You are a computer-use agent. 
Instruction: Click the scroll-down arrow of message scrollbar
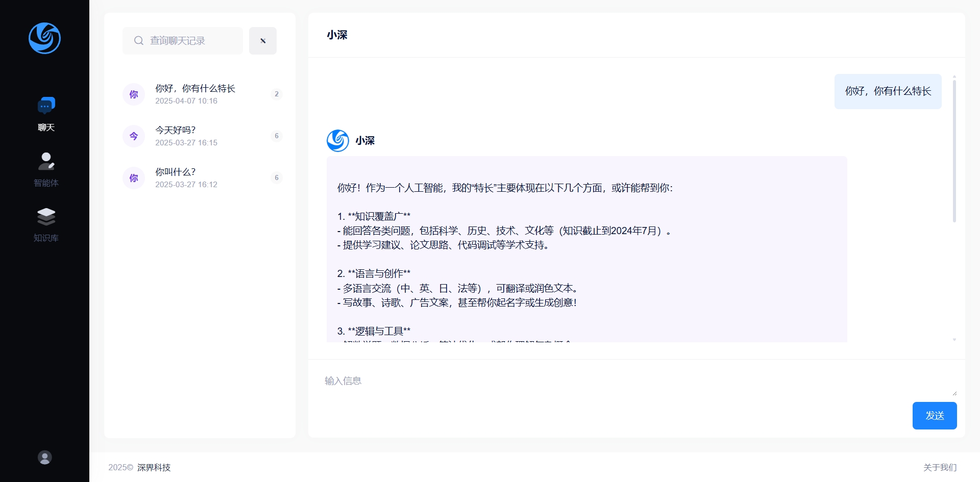954,340
